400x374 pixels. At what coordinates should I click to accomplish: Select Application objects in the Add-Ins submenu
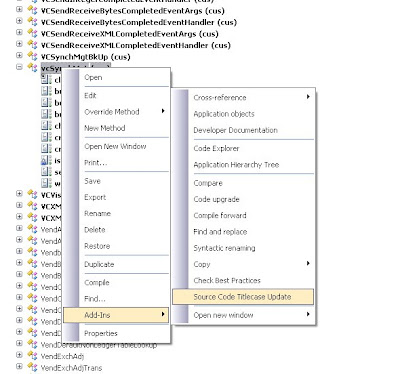(243, 114)
